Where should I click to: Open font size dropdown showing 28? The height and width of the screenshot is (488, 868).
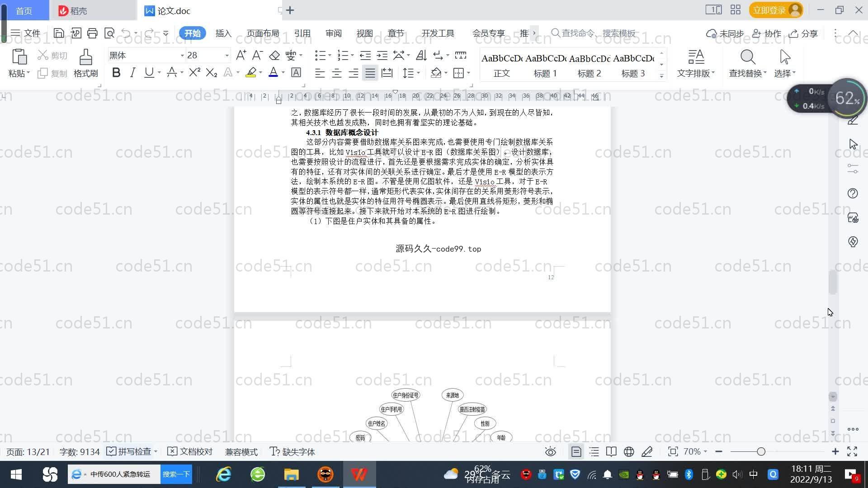tap(226, 55)
